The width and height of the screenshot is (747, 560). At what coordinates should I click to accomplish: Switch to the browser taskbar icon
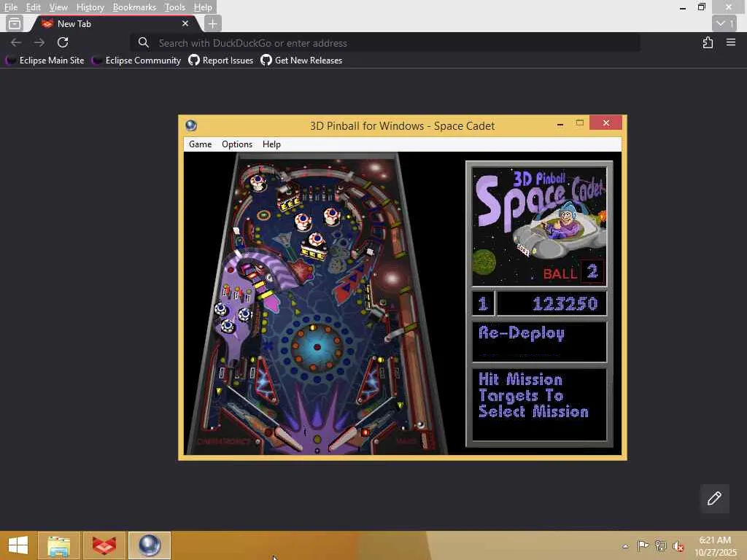tap(104, 545)
